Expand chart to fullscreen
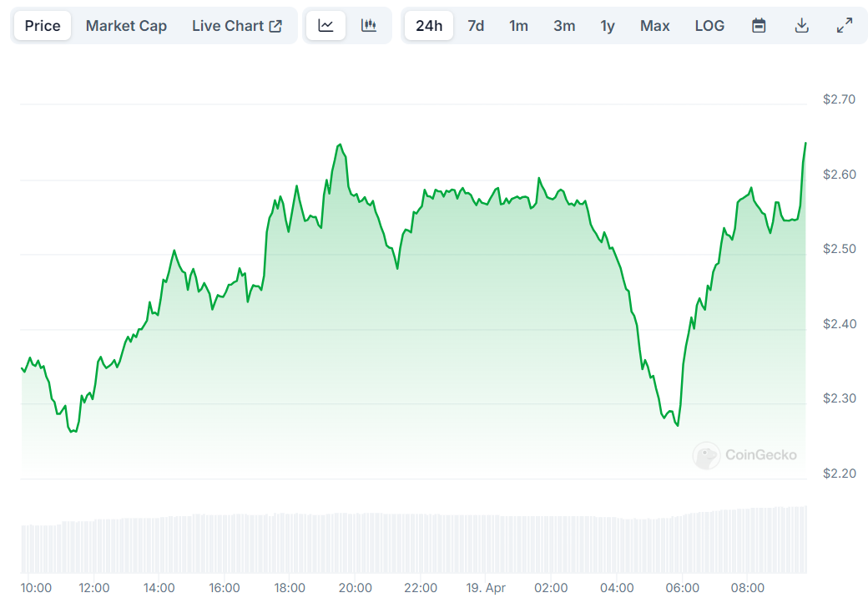 pyautogui.click(x=845, y=26)
